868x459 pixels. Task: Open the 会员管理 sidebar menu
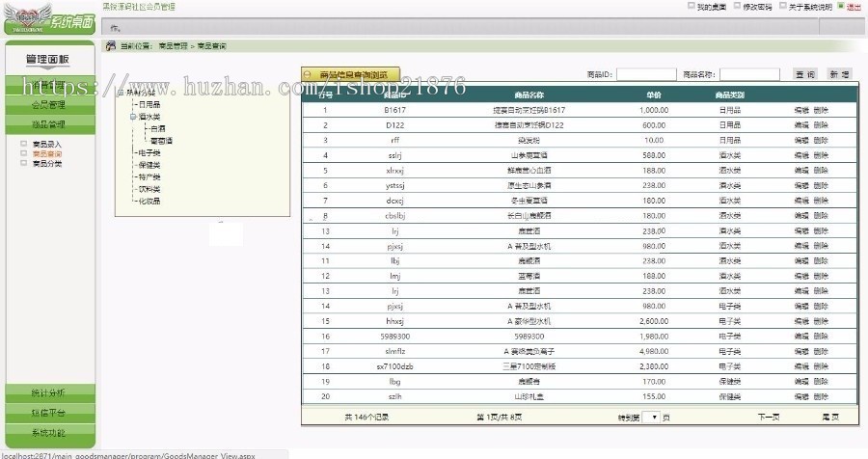coord(50,105)
